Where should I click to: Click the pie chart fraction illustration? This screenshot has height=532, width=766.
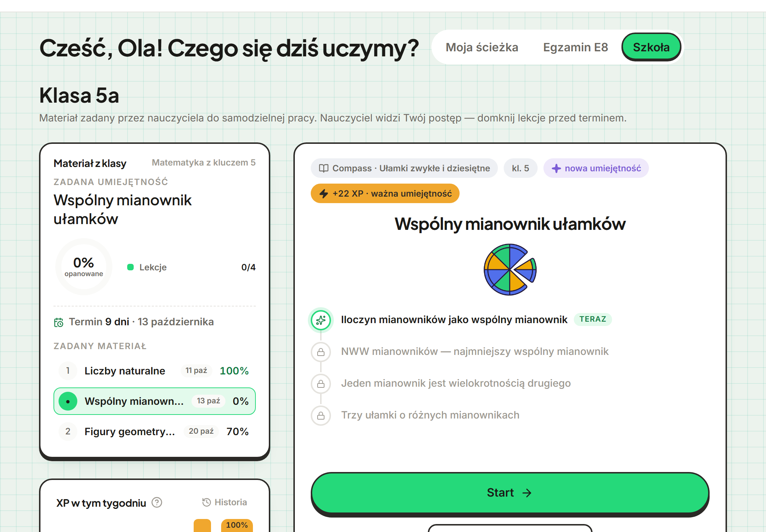(x=510, y=270)
